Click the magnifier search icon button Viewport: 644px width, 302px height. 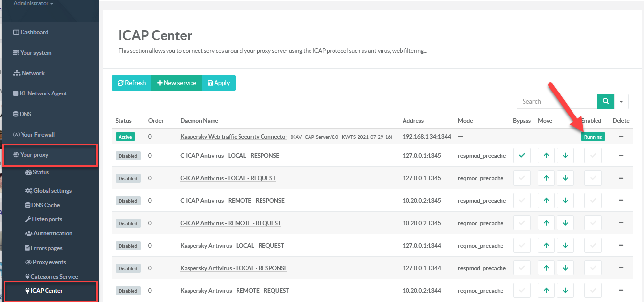[606, 101]
